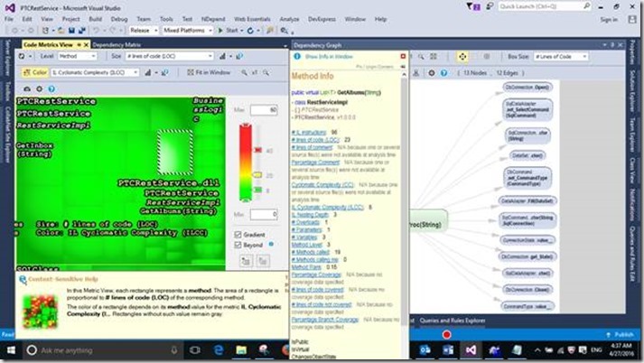Open the window list dropdown arrow beside Dependency Matrix
This screenshot has width=644, height=363.
point(285,45)
